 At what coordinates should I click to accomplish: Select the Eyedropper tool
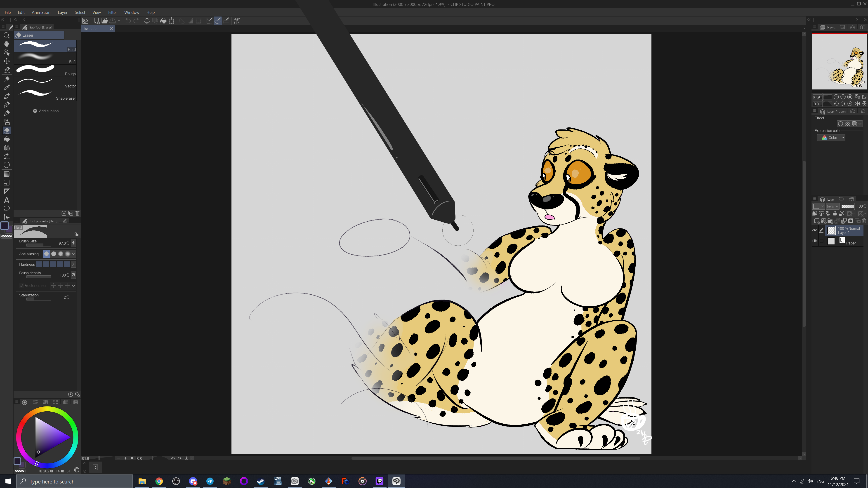coord(6,87)
